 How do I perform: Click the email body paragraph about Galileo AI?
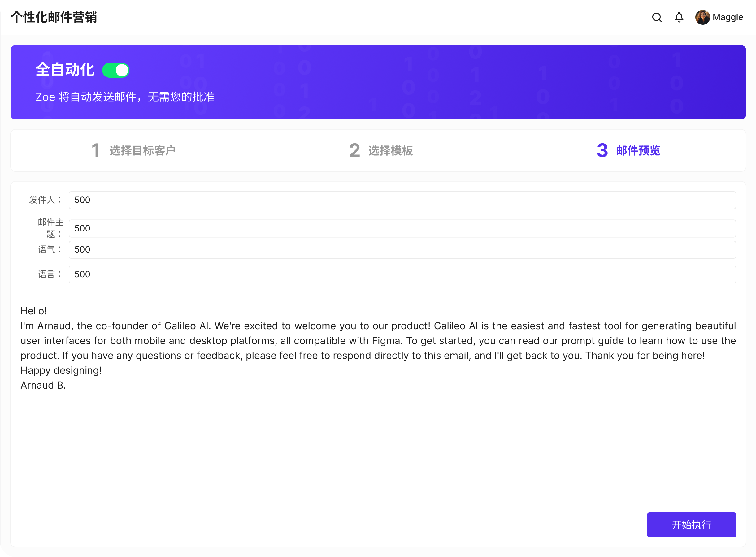378,340
